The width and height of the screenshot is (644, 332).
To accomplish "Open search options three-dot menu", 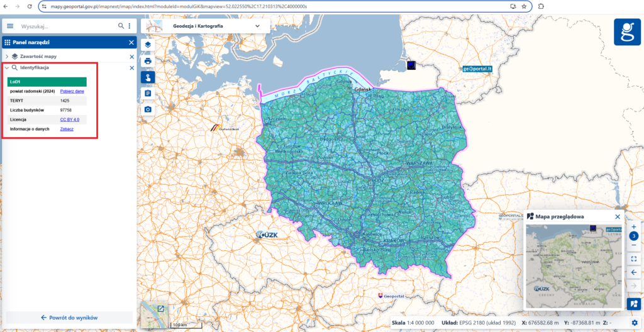I will [130, 26].
